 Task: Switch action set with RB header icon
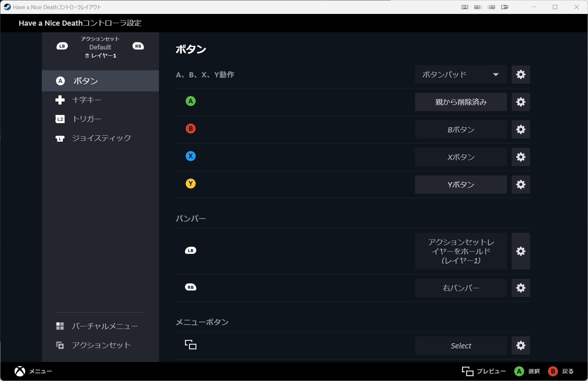[x=138, y=46]
